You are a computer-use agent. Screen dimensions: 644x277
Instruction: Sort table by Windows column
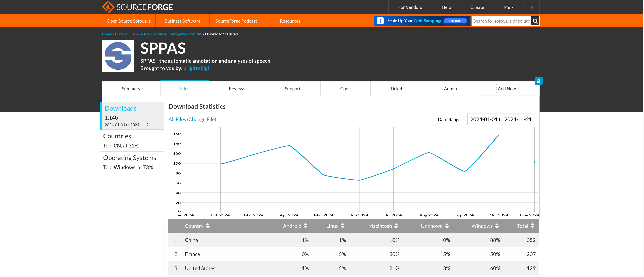(485, 226)
